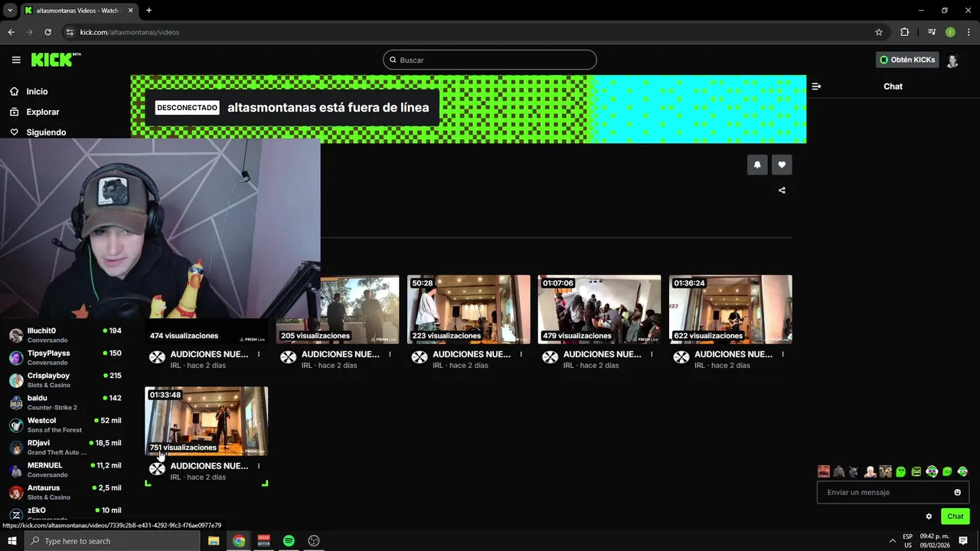Click the green Chat send button
The width and height of the screenshot is (980, 551).
[955, 517]
